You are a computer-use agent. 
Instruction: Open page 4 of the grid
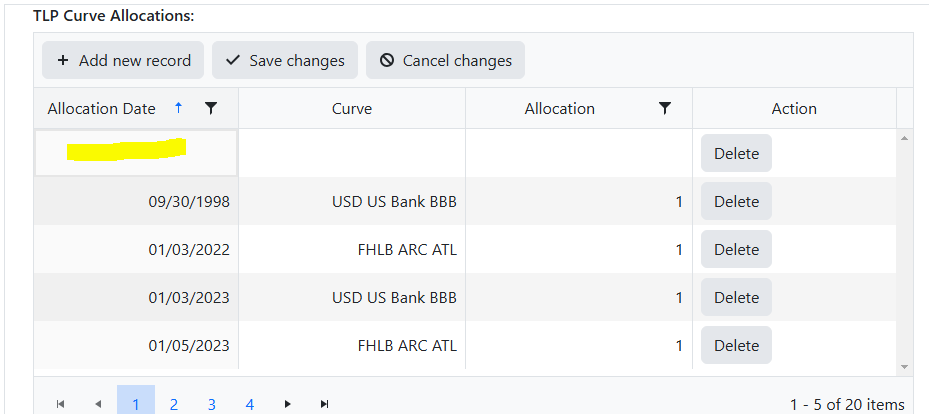pyautogui.click(x=249, y=405)
